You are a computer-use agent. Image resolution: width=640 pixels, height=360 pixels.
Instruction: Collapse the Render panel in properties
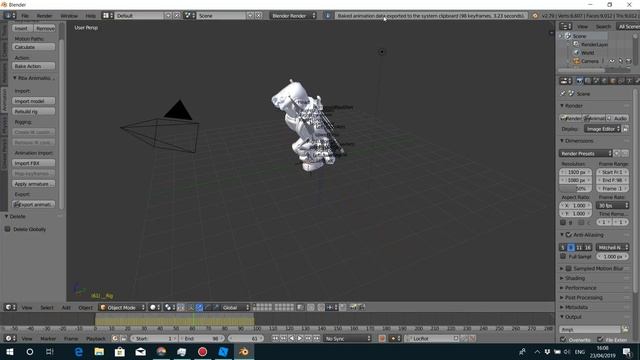click(562, 105)
